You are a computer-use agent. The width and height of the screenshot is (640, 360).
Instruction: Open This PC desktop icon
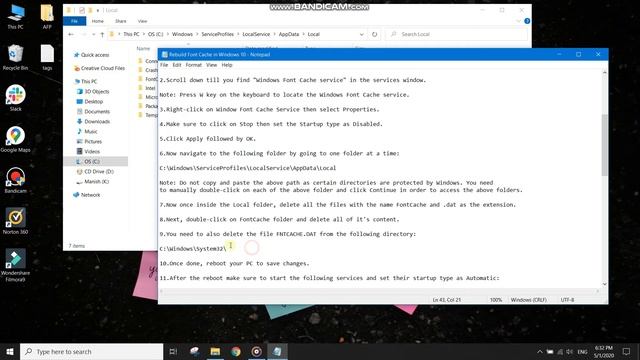tap(16, 17)
